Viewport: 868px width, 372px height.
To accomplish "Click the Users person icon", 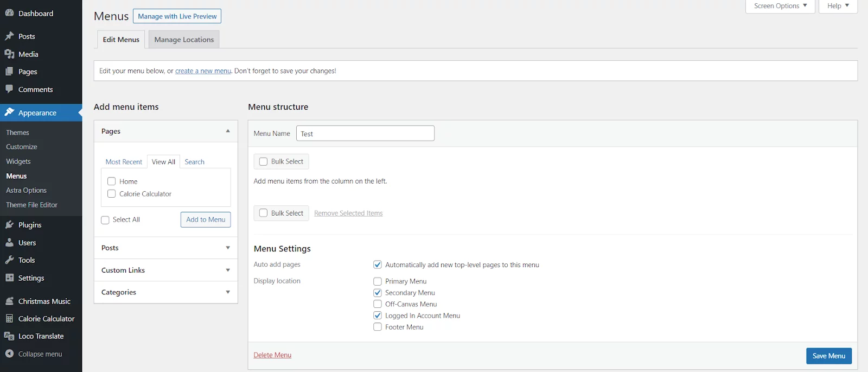I will tap(9, 242).
